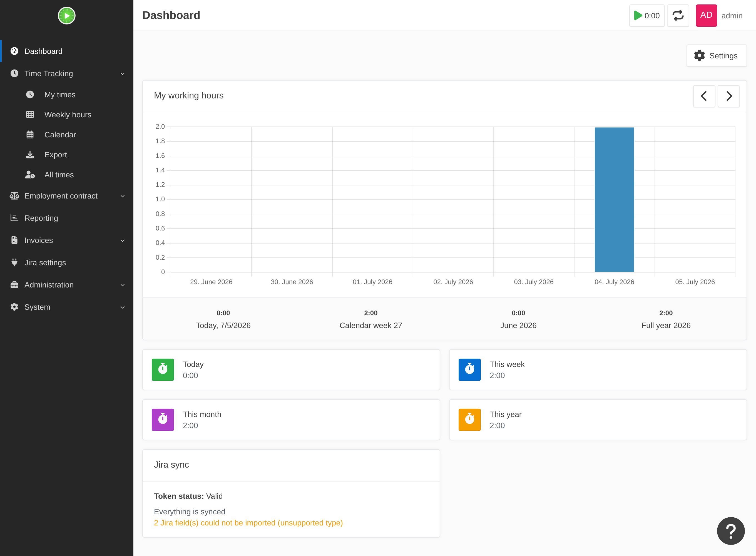Screen dimensions: 756x556
Task: Click the Employment contract scales icon
Action: [x=14, y=195]
